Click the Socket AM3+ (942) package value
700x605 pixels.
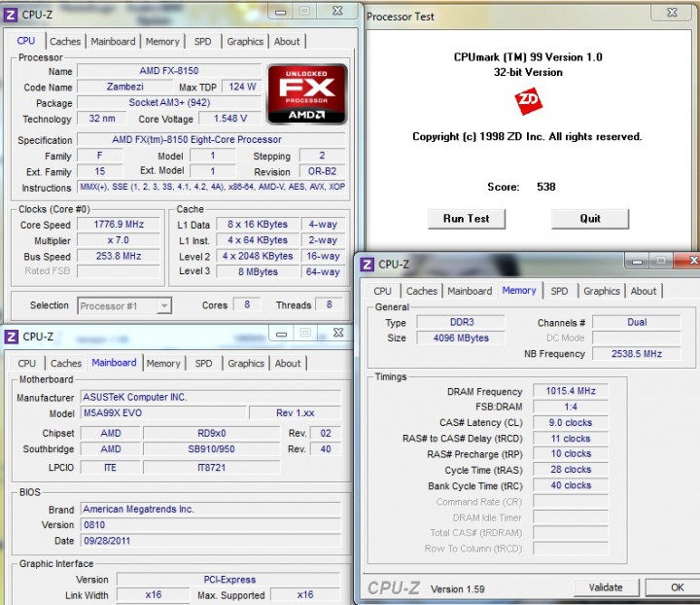[x=169, y=103]
